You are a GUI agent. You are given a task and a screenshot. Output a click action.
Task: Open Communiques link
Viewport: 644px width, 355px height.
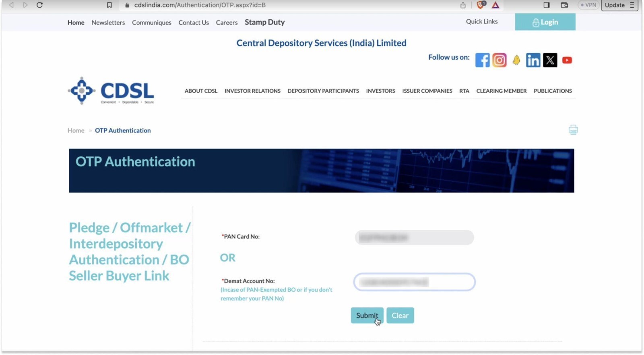point(152,23)
